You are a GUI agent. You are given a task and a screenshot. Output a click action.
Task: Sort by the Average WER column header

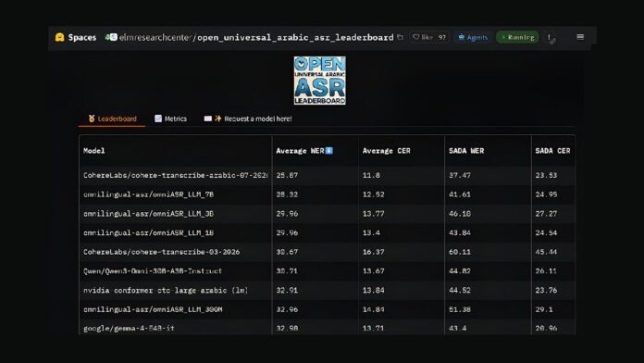pyautogui.click(x=304, y=151)
